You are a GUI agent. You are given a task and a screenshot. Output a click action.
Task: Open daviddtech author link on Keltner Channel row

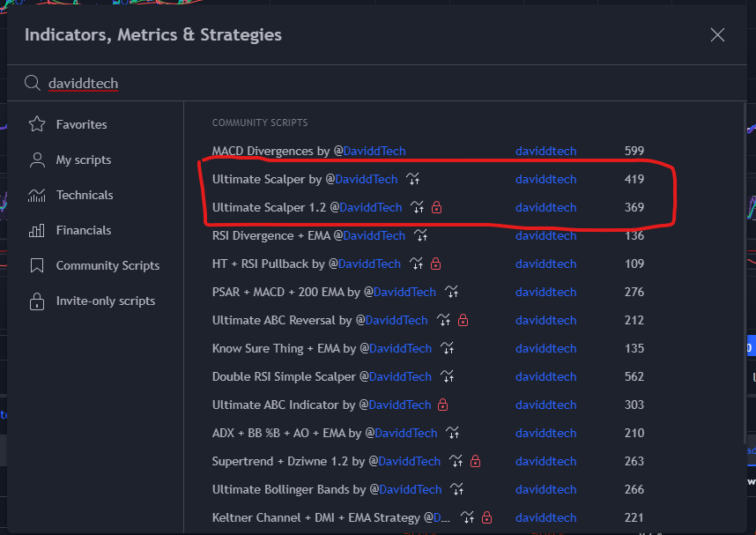coord(545,517)
